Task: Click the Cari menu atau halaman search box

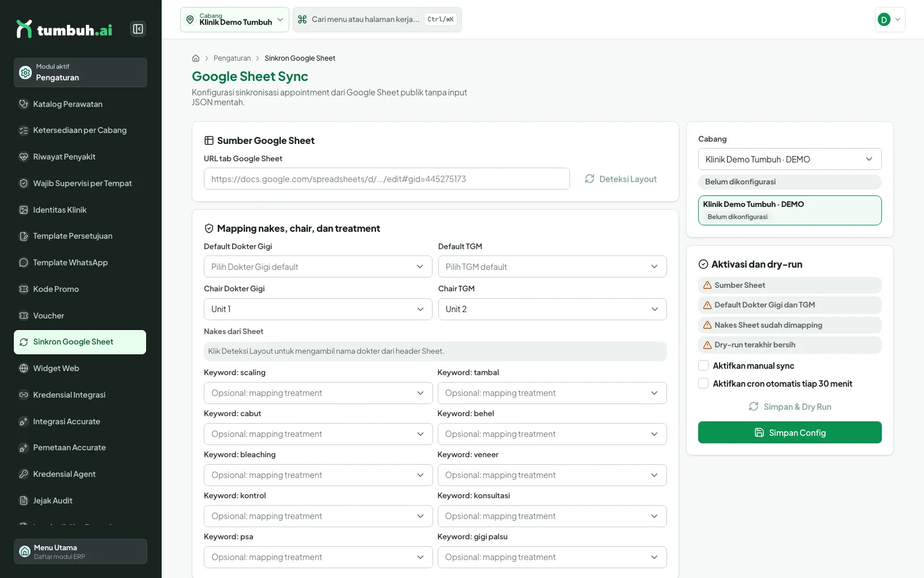Action: click(x=377, y=20)
